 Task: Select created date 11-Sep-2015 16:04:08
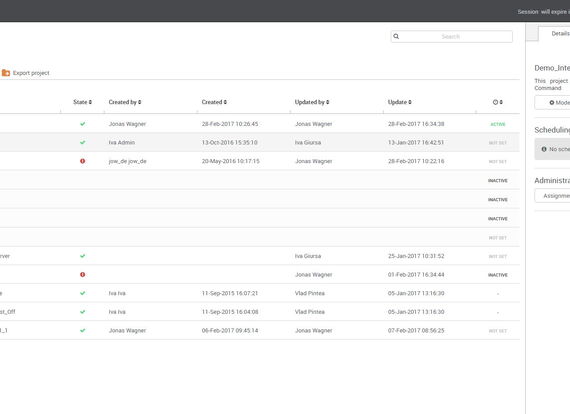[x=230, y=312]
